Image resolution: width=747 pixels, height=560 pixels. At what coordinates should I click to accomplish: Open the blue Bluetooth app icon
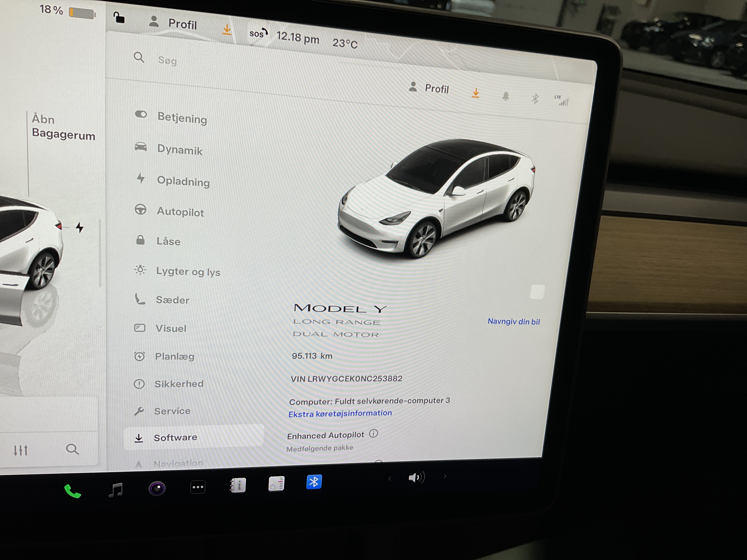[314, 482]
